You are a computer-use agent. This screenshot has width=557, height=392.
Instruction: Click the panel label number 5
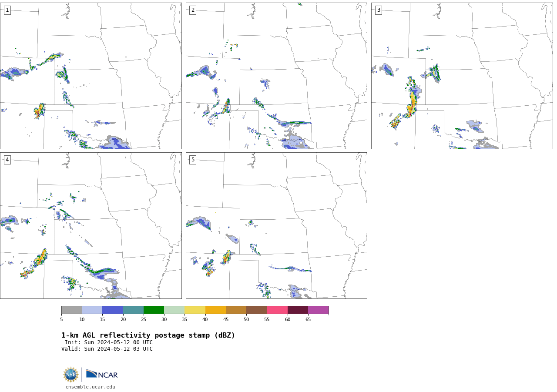coord(193,160)
